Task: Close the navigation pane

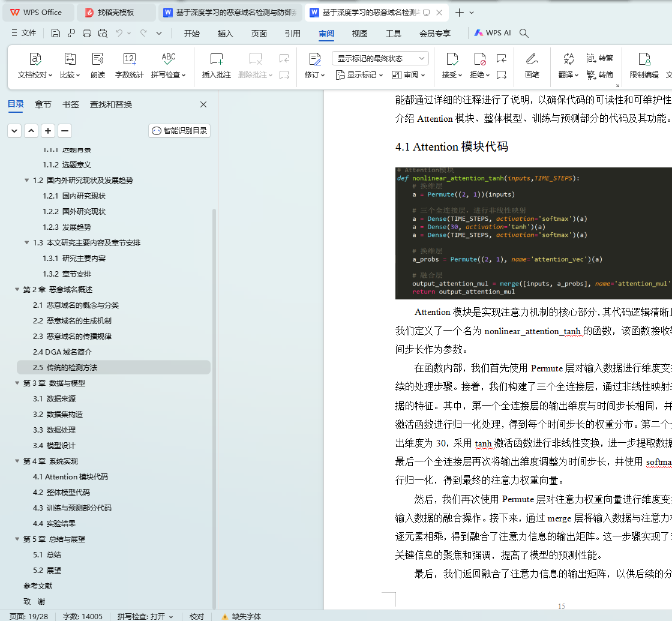Action: click(x=203, y=104)
